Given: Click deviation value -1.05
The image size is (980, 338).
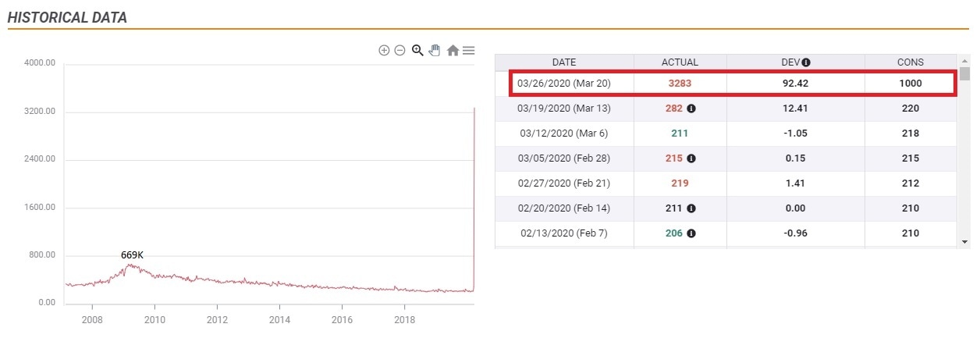Looking at the screenshot, I should pyautogui.click(x=795, y=133).
